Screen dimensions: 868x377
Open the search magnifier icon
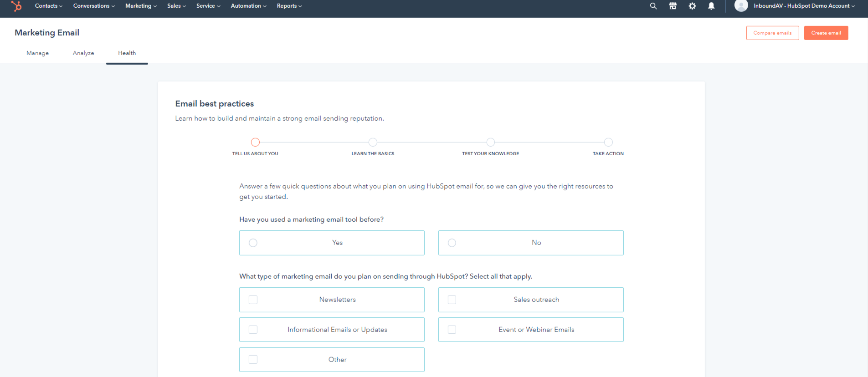(653, 6)
